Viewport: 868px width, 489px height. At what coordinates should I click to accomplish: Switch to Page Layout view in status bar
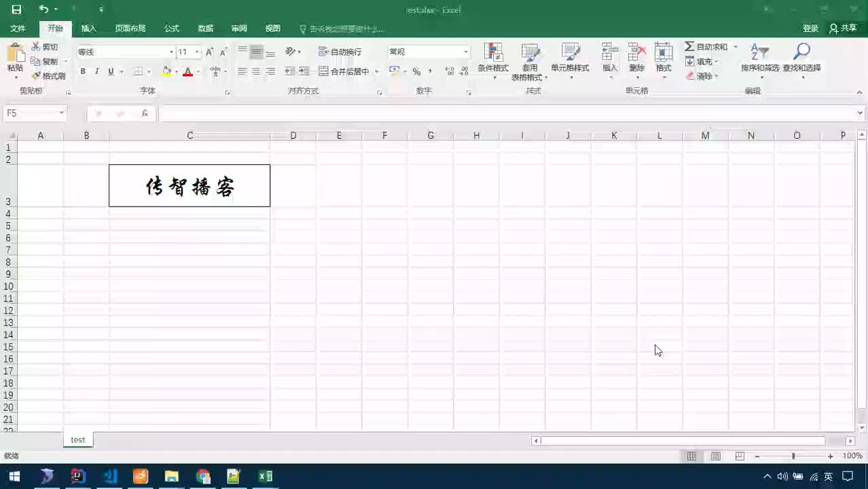[716, 456]
